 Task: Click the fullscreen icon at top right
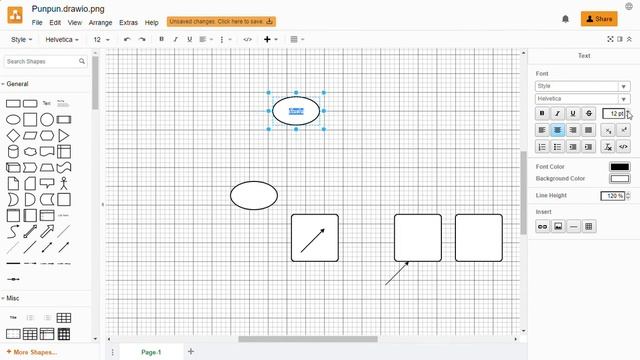(x=610, y=39)
